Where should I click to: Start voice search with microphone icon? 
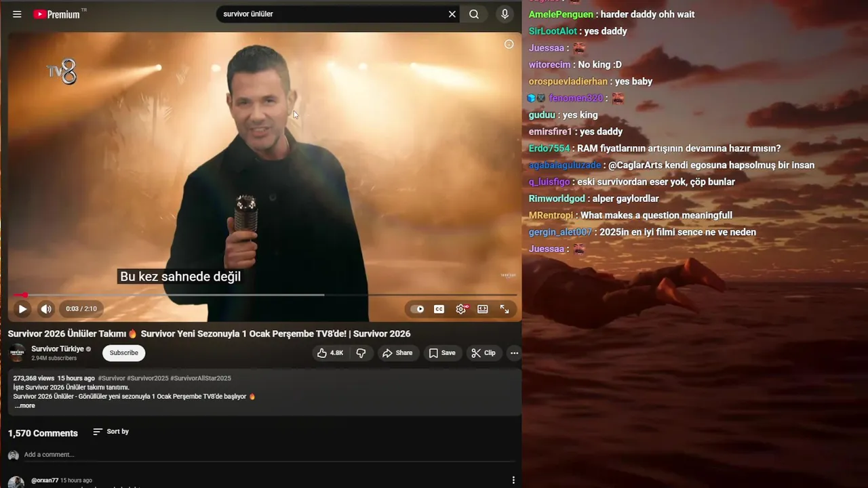coord(505,14)
